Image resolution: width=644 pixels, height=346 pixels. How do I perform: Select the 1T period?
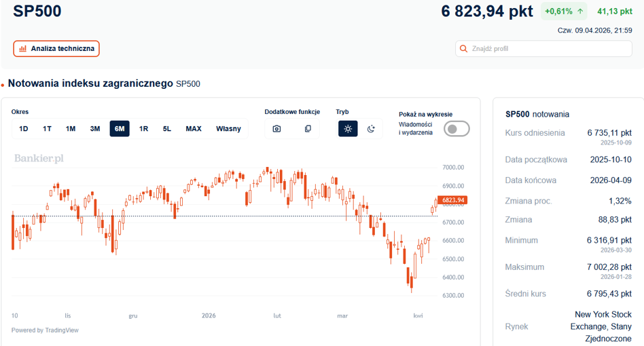(48, 129)
